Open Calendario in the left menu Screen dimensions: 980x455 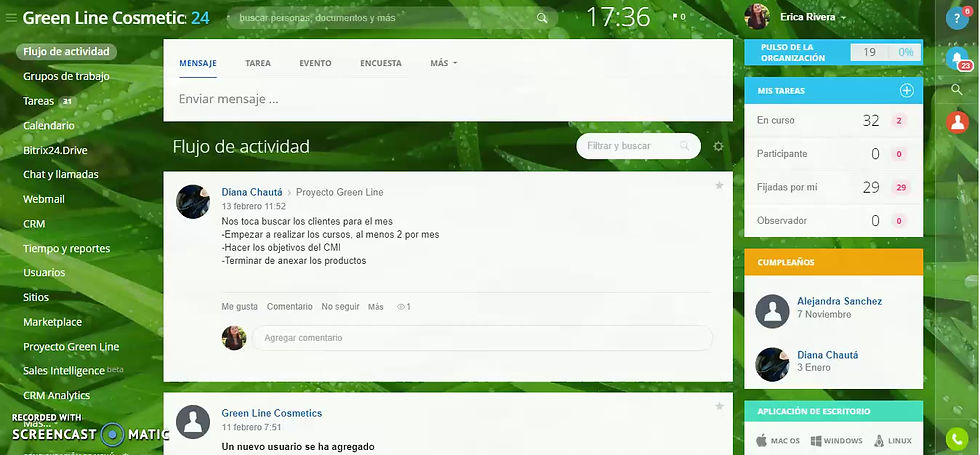coord(49,126)
